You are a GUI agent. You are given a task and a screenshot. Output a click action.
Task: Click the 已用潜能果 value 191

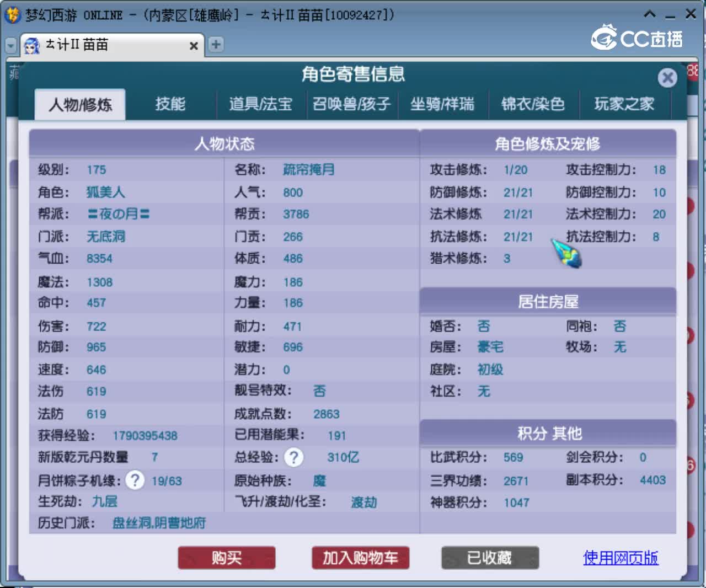tap(336, 436)
